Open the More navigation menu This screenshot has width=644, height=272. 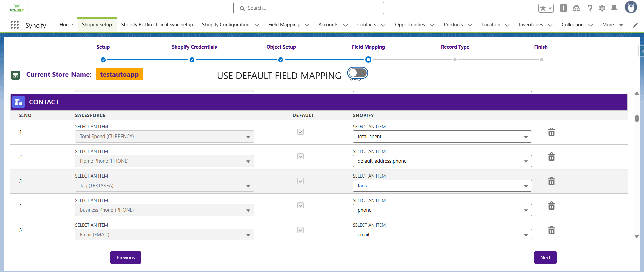612,25
